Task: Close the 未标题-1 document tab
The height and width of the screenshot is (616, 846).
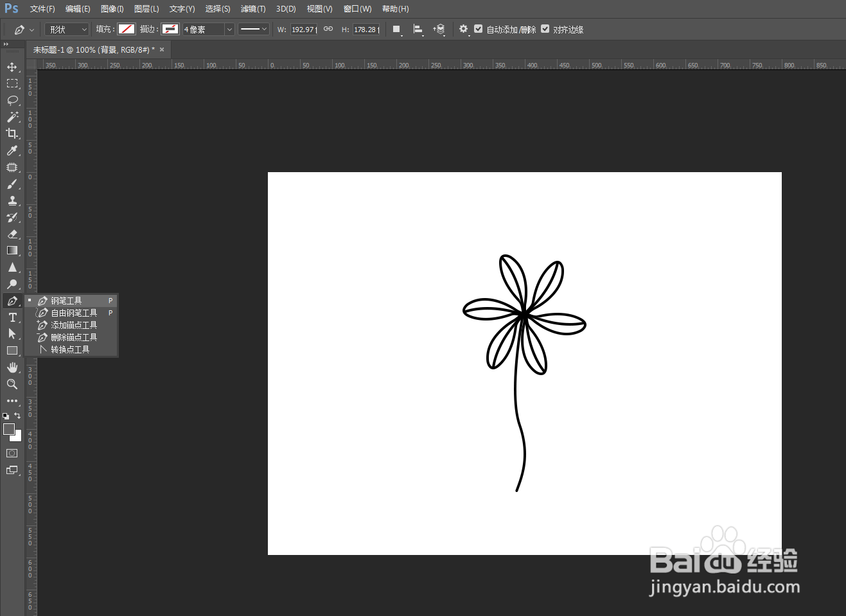Action: point(162,49)
